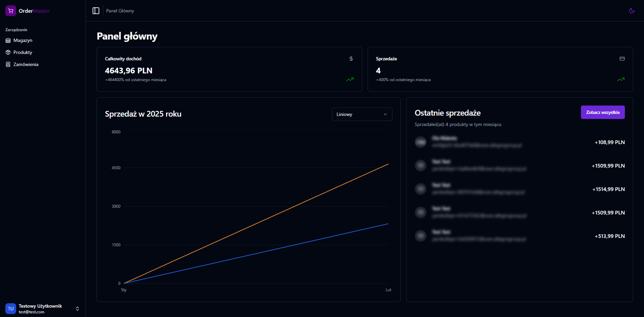Click the Magazyn warehouse icon
This screenshot has width=644, height=317.
click(8, 41)
